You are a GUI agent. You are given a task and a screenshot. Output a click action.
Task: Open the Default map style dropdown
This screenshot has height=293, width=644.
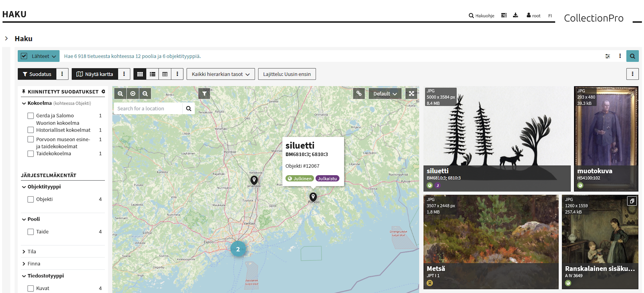[385, 94]
